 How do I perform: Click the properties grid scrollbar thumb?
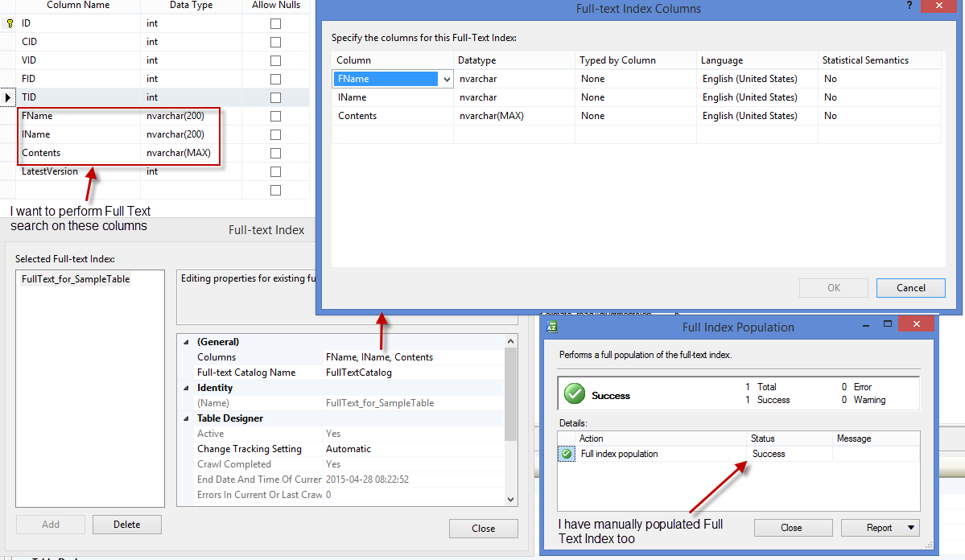pyautogui.click(x=510, y=393)
